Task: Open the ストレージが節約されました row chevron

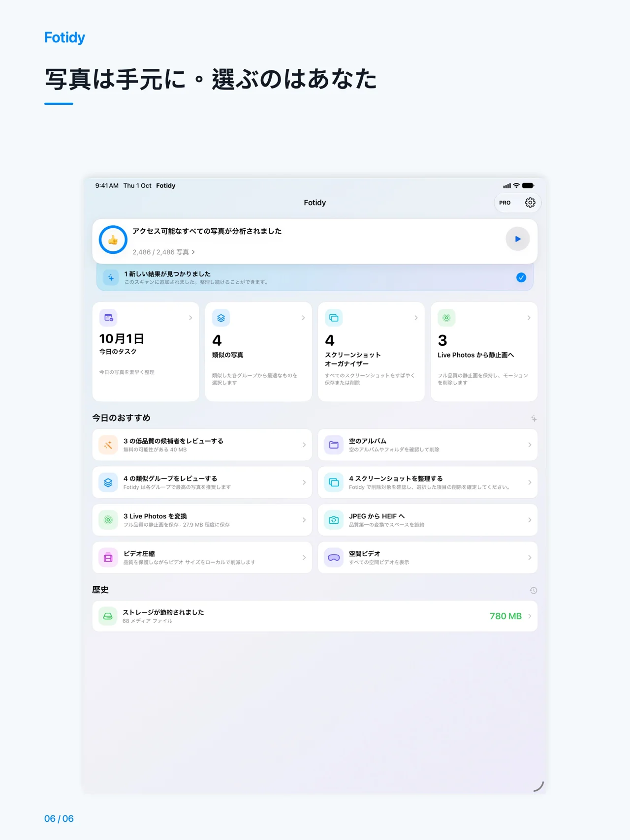Action: click(530, 616)
